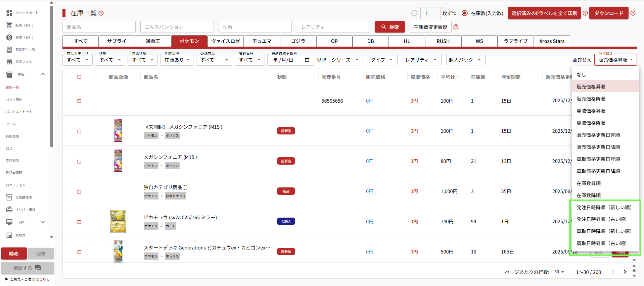Select the 在庫数(入力数) radio button
The image size is (644, 286).
[x=465, y=13]
